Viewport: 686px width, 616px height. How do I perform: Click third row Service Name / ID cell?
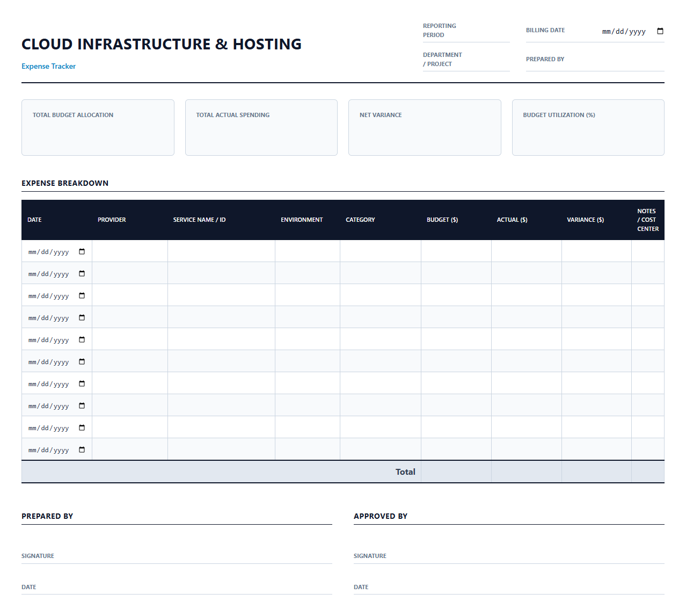222,295
